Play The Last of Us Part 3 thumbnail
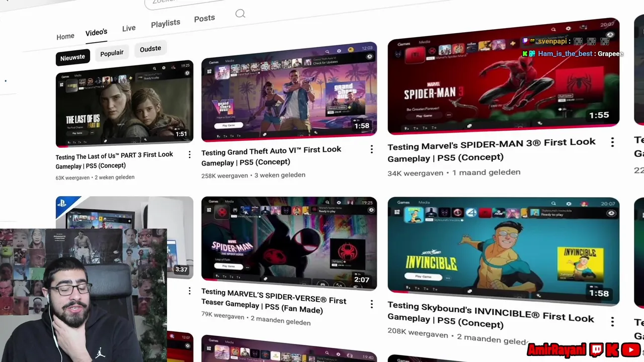The width and height of the screenshot is (644, 362). coord(124,104)
